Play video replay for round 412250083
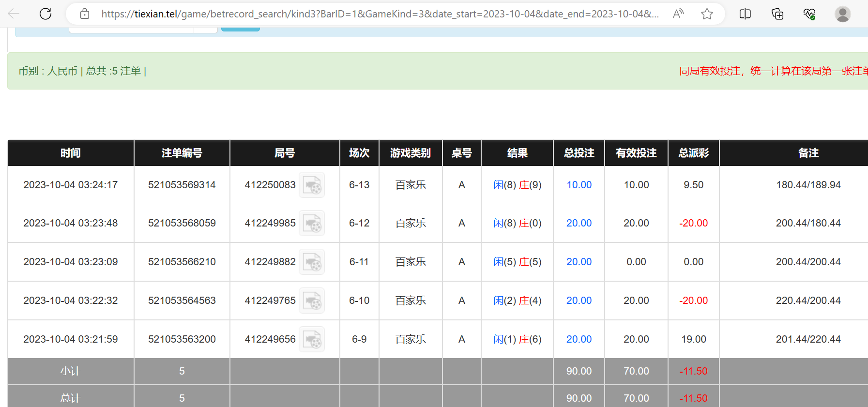 (x=312, y=185)
